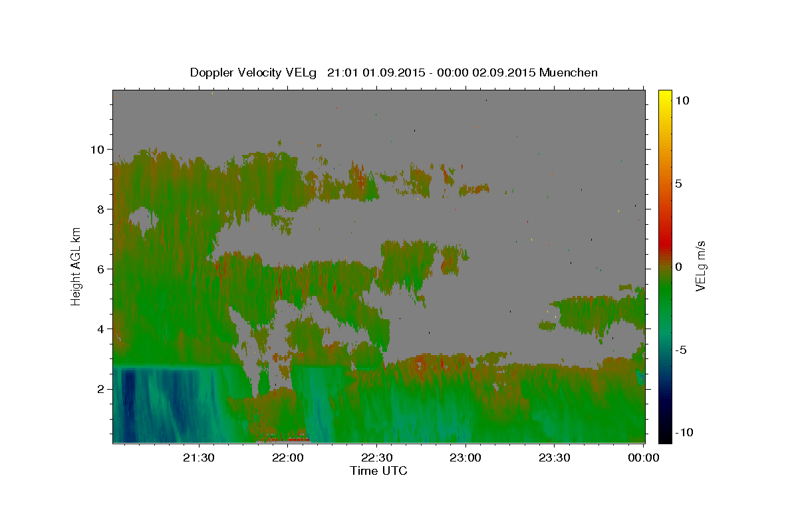This screenshot has width=798, height=532.
Task: Click the height axis label 2
Action: tap(102, 389)
